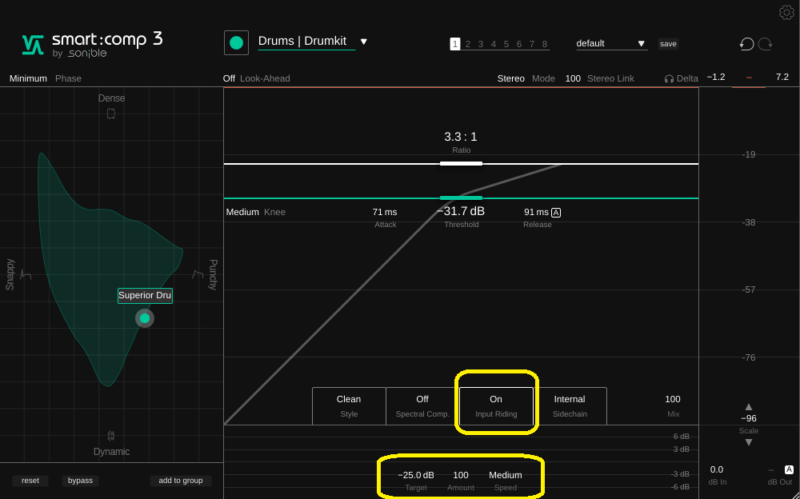Click the redo arrow icon
Screen dimensions: 800x499
[x=765, y=44]
